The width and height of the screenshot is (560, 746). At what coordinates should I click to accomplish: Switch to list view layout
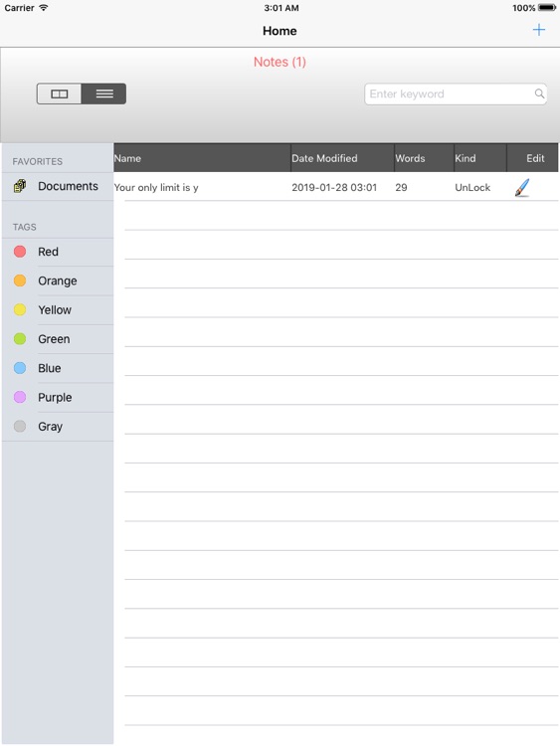pos(103,93)
